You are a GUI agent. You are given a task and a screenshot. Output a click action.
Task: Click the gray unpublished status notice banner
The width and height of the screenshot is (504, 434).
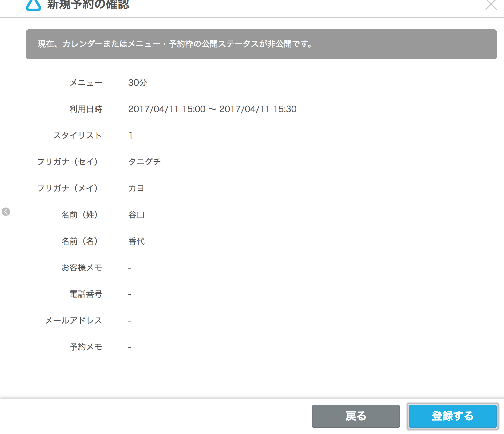click(261, 44)
